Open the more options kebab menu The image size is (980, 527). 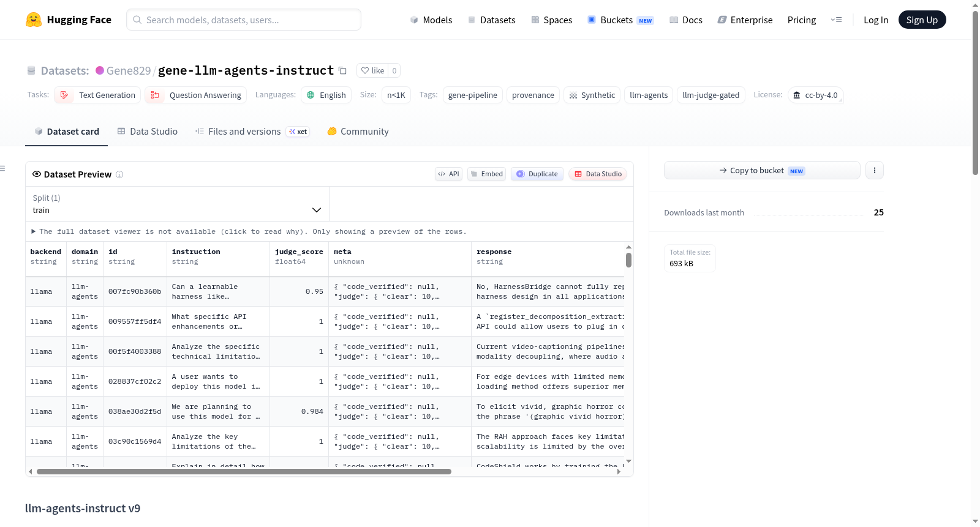(875, 170)
